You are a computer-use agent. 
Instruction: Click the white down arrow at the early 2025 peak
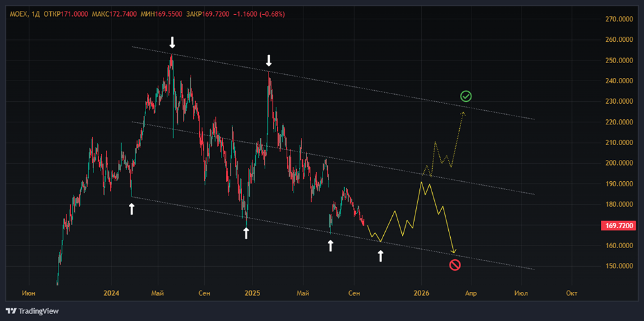pyautogui.click(x=269, y=61)
